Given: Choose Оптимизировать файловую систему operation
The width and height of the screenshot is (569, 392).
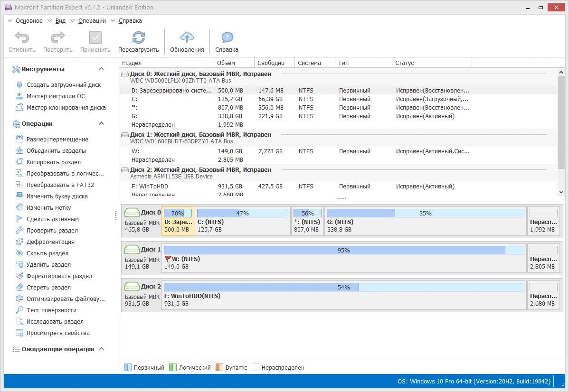Looking at the screenshot, I should (x=66, y=299).
